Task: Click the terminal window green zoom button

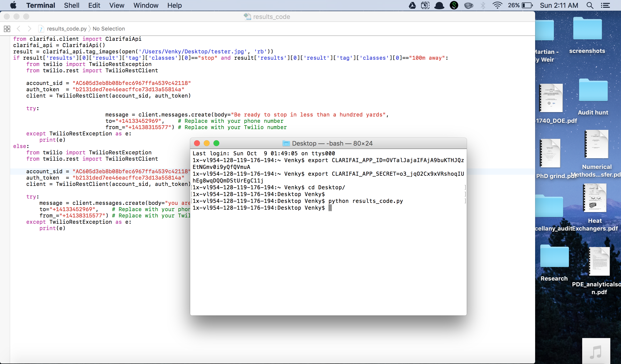Action: coord(216,143)
